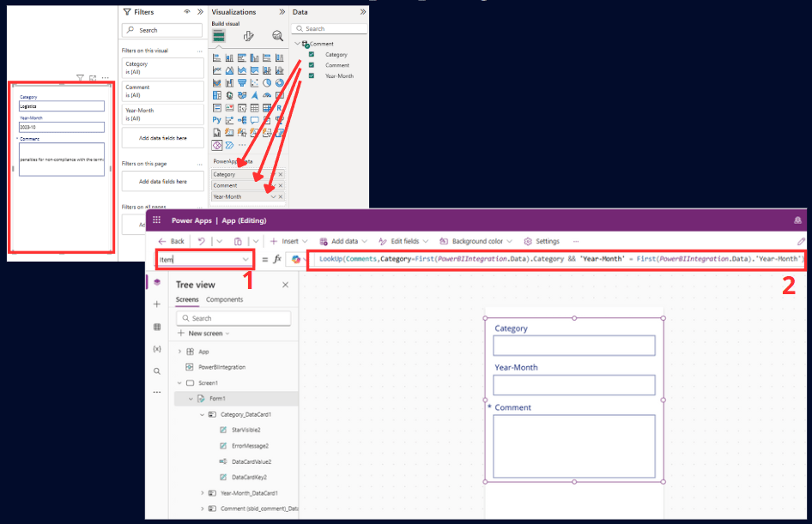Viewport: 812px width, 524px height.
Task: Open the Year-Month is (All) filter card
Action: tap(162, 114)
